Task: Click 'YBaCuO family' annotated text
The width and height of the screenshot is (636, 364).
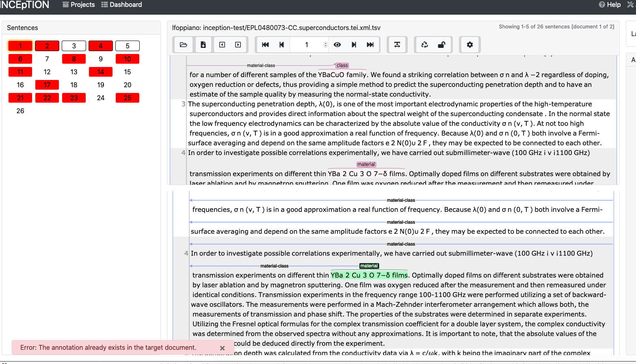Action: (x=342, y=75)
